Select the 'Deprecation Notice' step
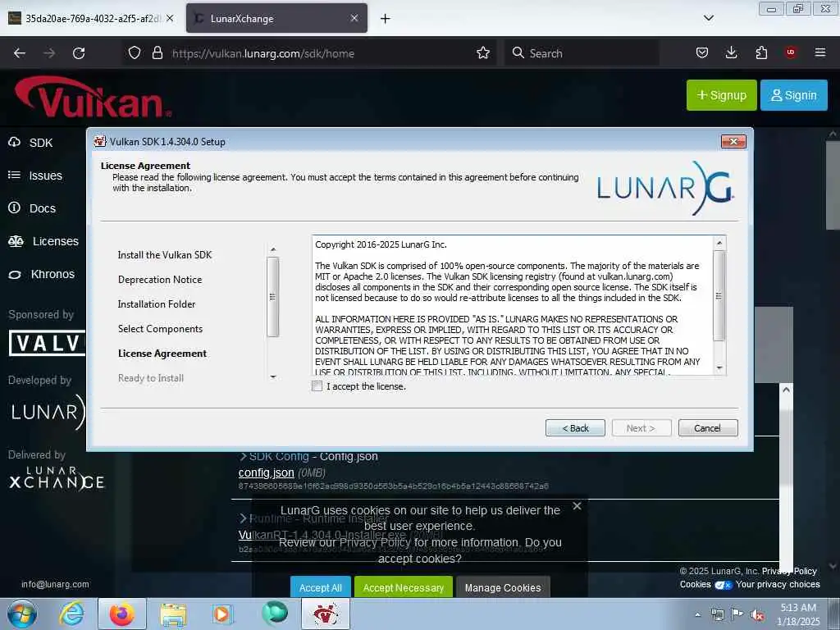Viewport: 840px width, 630px height. [x=160, y=280]
